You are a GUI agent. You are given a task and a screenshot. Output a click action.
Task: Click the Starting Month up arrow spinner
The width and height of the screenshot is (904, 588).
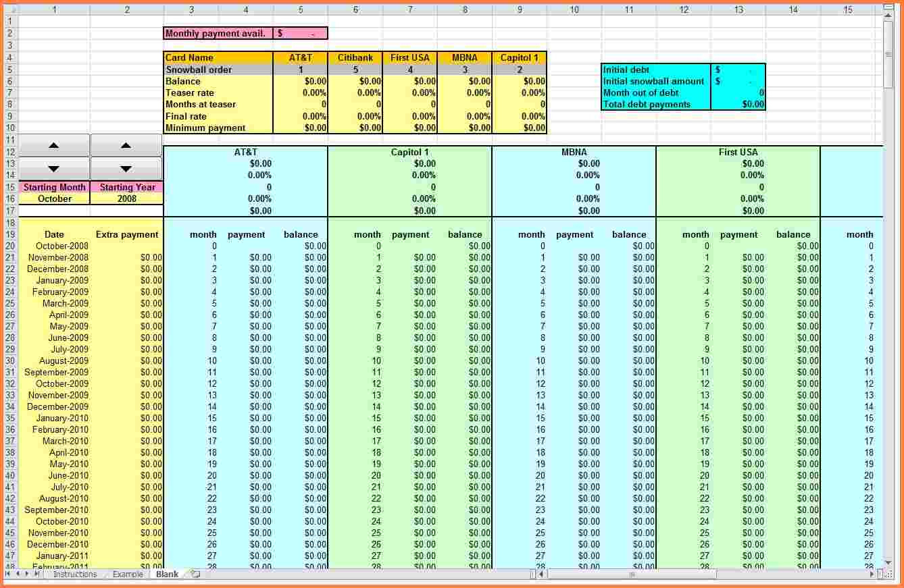point(54,145)
